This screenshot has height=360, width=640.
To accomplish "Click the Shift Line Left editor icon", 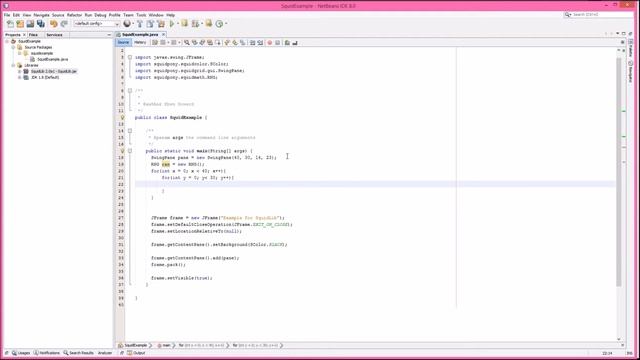I will click(x=252, y=42).
